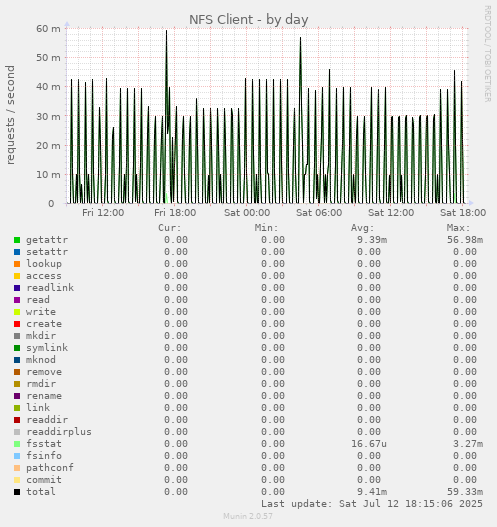
Task: Click the total average value 9.41m
Action: (x=372, y=492)
